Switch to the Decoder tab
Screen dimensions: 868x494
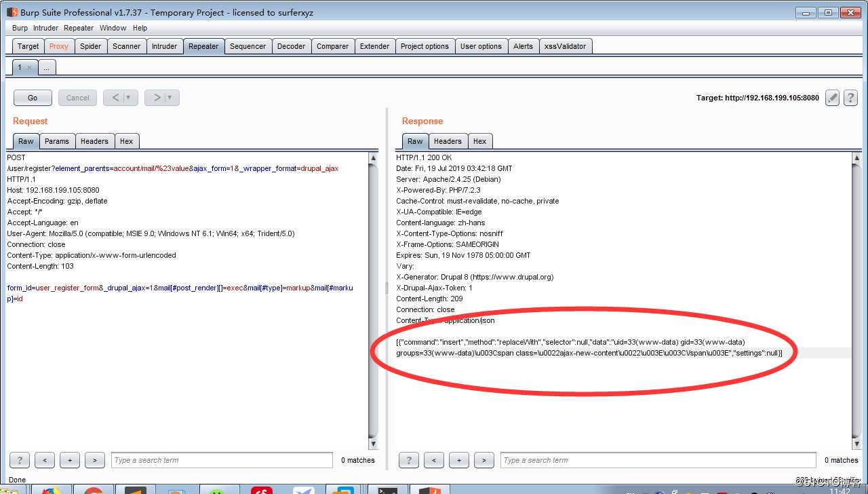click(x=291, y=46)
